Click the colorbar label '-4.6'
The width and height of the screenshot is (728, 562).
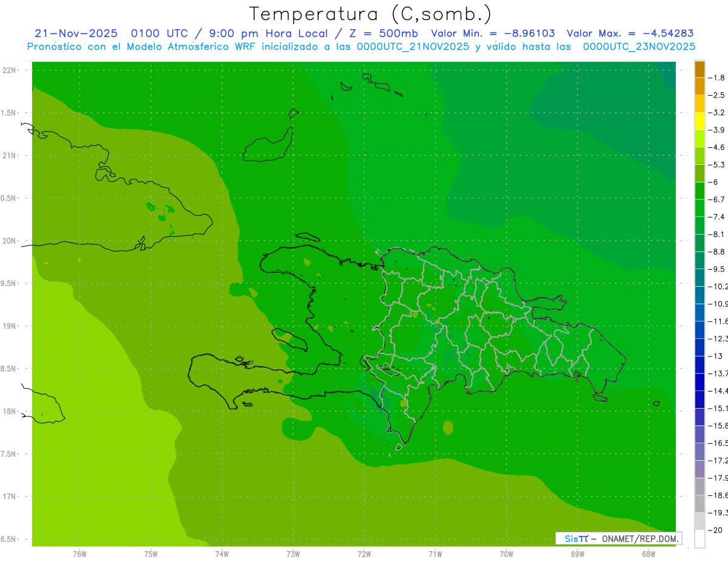coord(716,147)
